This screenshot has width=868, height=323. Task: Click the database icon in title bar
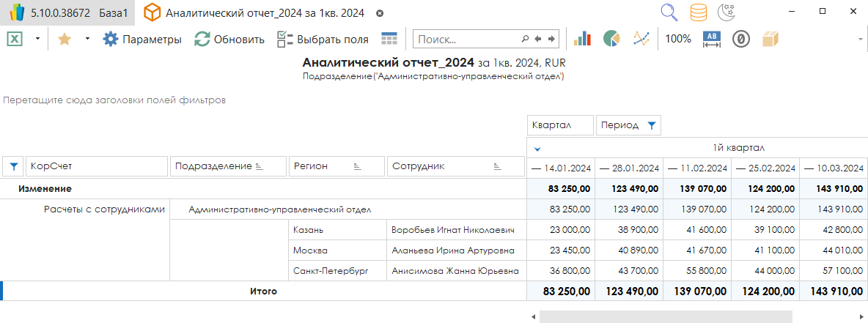click(x=699, y=12)
